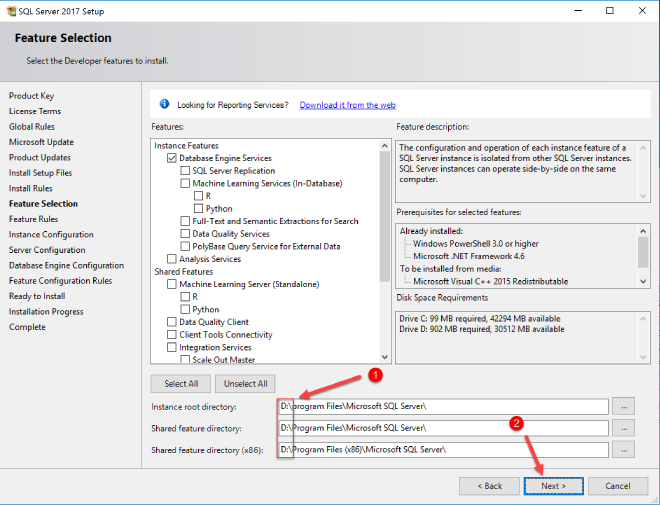660x505 pixels.
Task: Go to the Instance Configuration step
Action: (51, 234)
